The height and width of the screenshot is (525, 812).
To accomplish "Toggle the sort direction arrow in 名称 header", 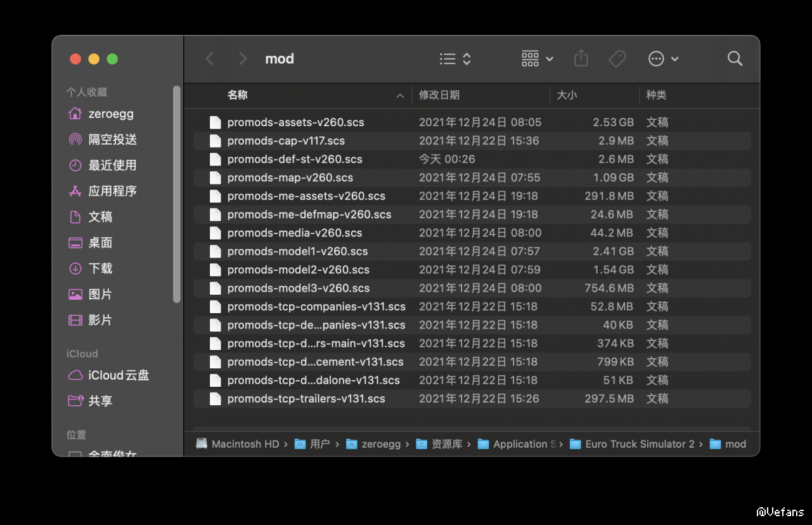I will [400, 96].
